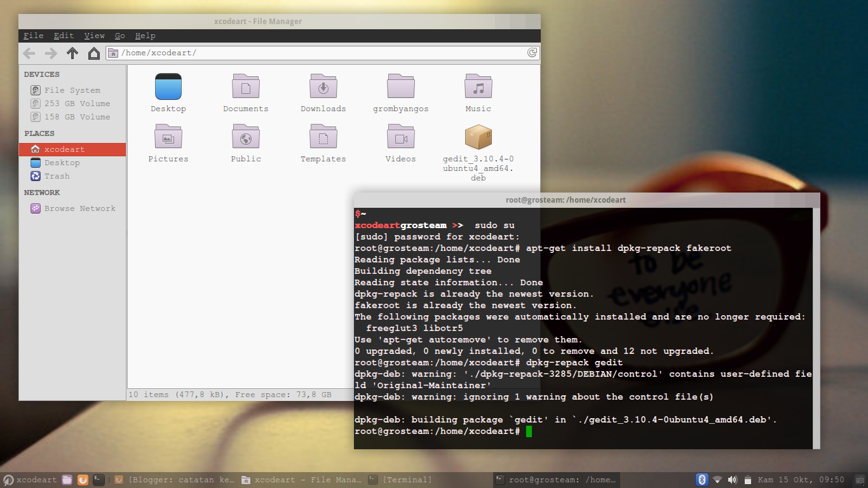Launch file manager from panel launcher
868x488 pixels.
(67, 480)
